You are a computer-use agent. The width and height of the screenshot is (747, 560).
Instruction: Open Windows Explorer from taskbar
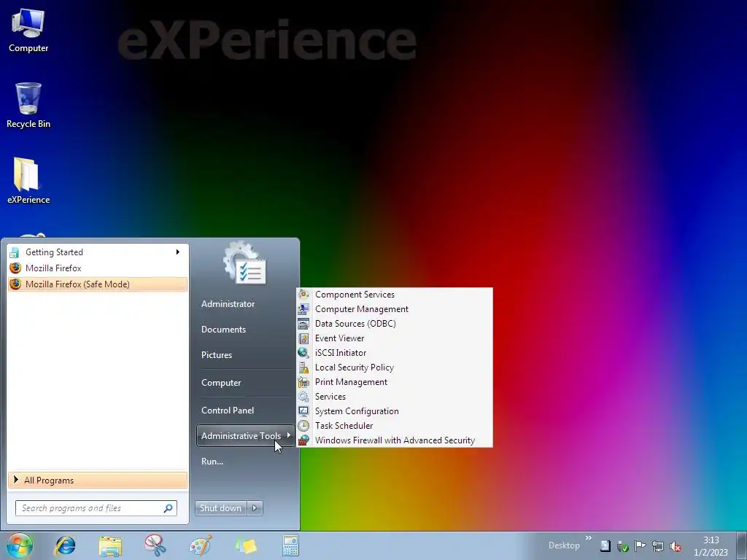coord(110,545)
